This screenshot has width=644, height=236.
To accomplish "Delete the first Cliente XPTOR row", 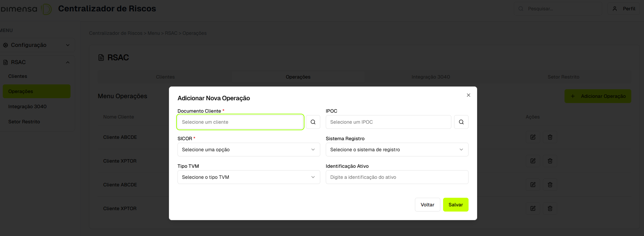I will [550, 161].
